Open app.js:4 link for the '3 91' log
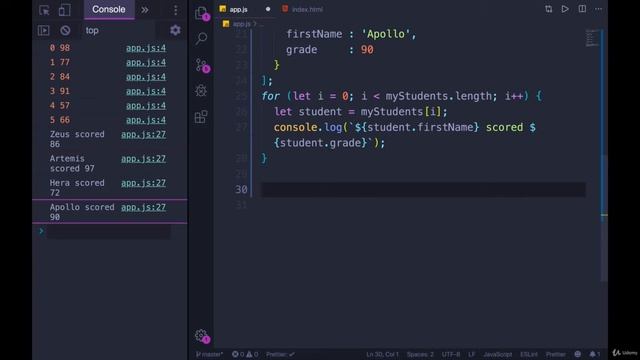 click(146, 91)
